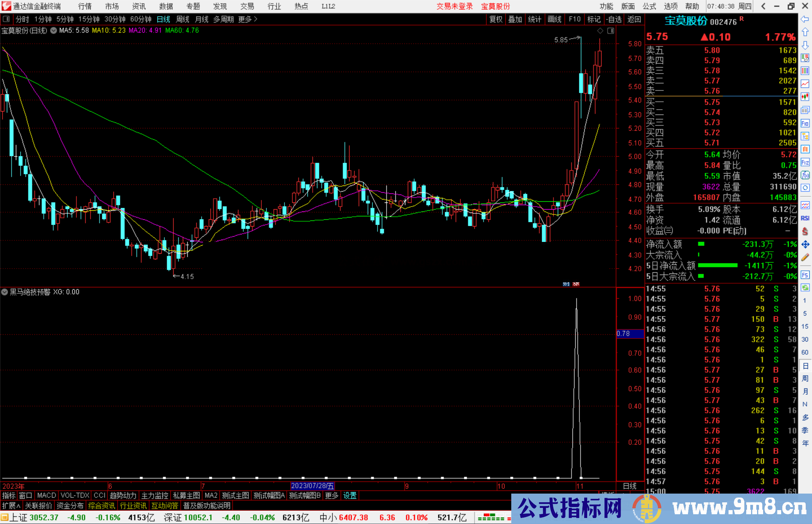Viewport: 812px width, 524px height.
Task: Click the F10 company info sidebar icon
Action: (x=805, y=123)
